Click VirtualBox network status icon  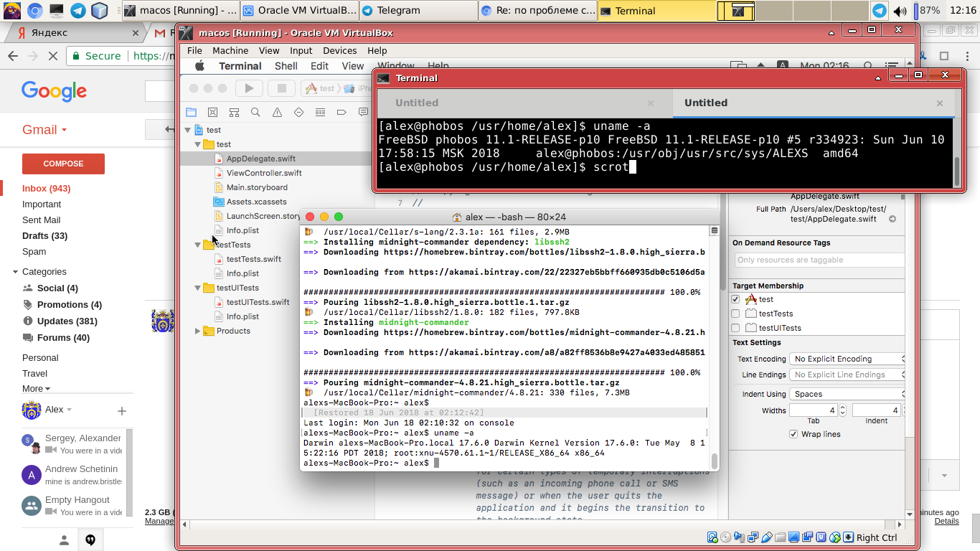753,537
